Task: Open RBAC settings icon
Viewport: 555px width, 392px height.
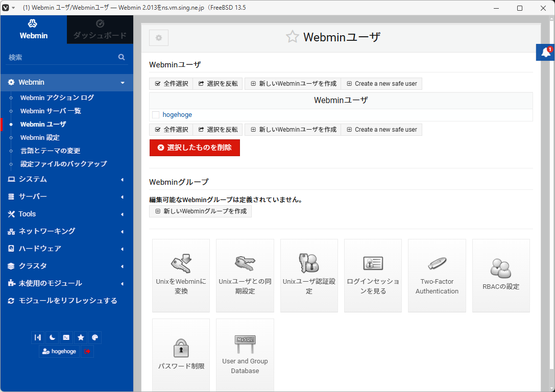Action: (x=501, y=276)
